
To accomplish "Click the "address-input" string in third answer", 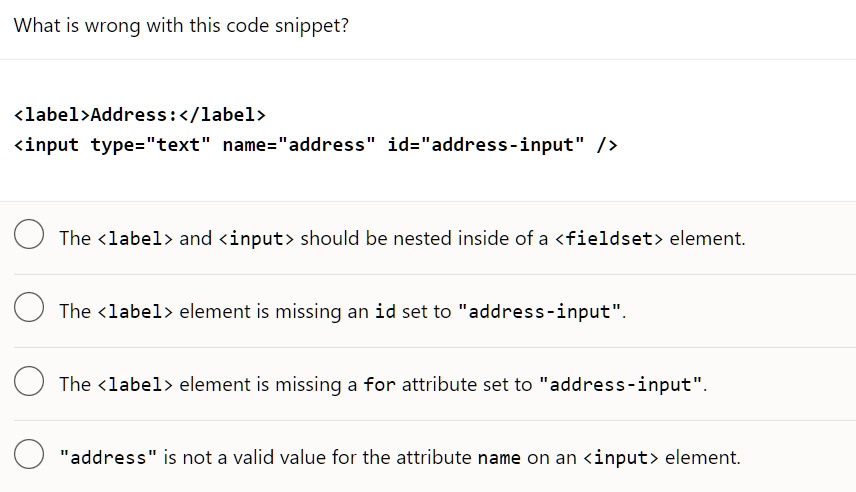I will pos(621,384).
